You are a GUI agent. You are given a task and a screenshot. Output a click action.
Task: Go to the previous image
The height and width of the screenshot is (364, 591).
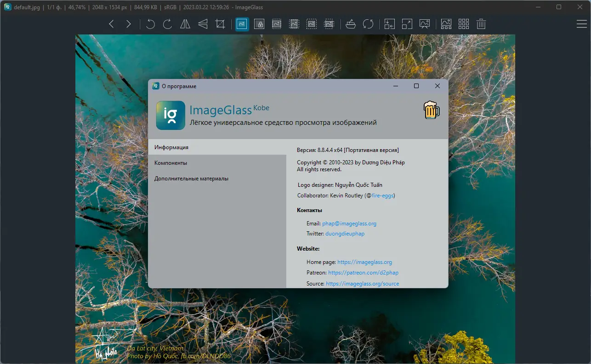point(111,24)
